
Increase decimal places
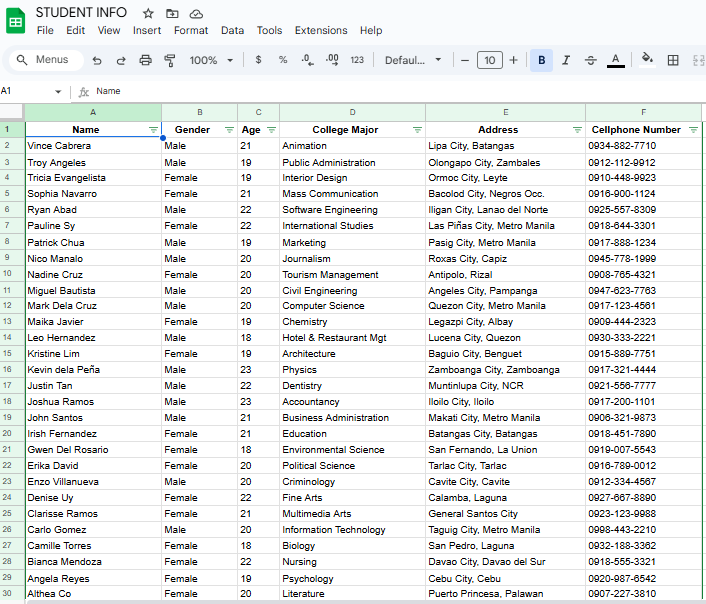tap(332, 59)
